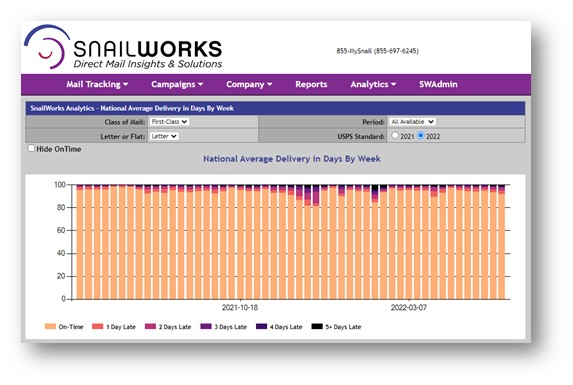Click the Analytics menu arrow icon
This screenshot has height=385, width=573.
click(x=393, y=84)
